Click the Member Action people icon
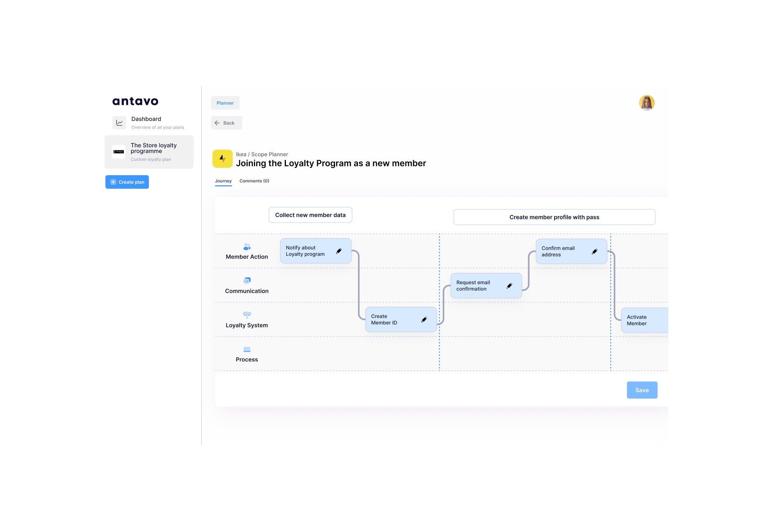The image size is (768, 532). pyautogui.click(x=247, y=247)
